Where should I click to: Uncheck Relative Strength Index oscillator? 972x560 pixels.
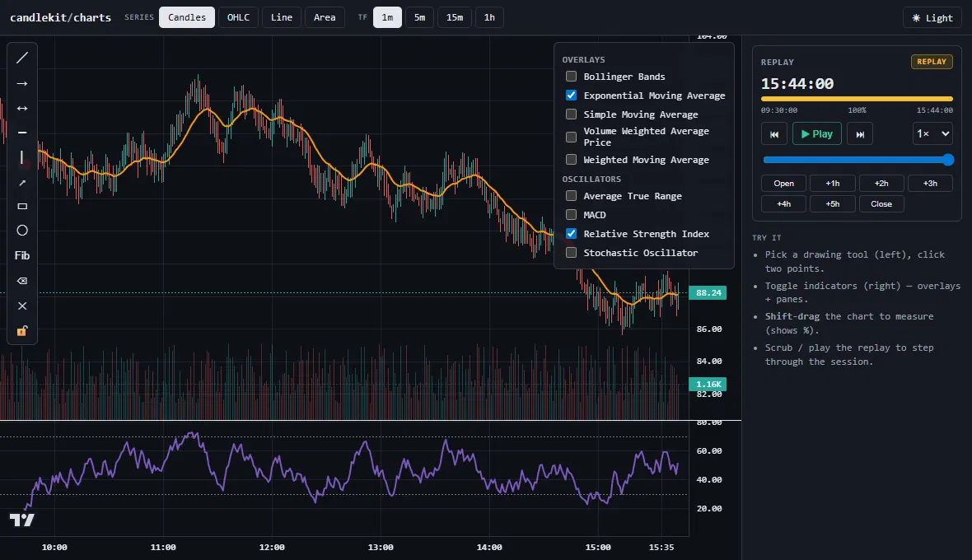[x=571, y=234]
